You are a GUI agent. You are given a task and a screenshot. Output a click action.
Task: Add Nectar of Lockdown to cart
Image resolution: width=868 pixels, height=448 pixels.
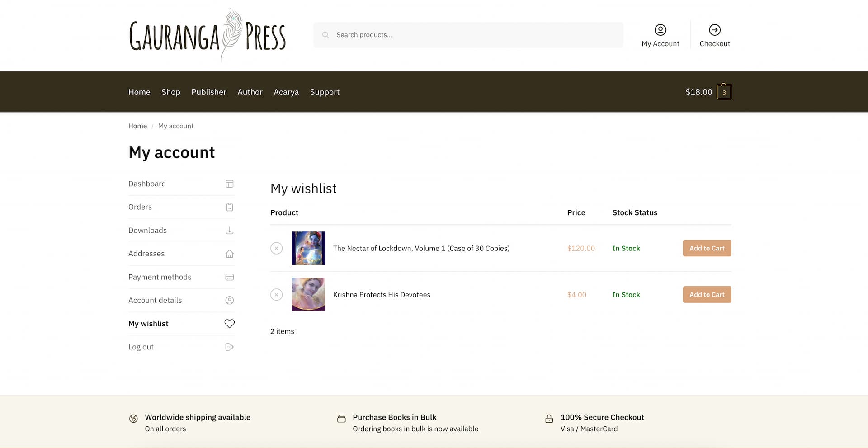[707, 248]
